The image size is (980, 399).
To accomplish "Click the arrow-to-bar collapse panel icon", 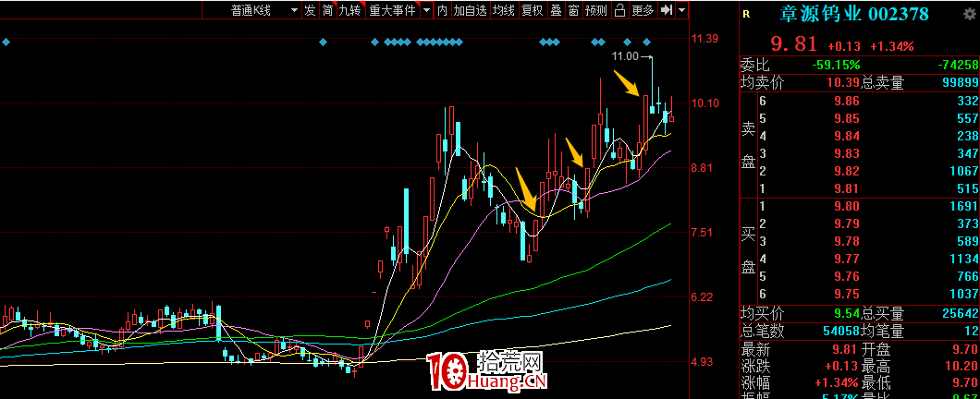I will pyautogui.click(x=667, y=10).
